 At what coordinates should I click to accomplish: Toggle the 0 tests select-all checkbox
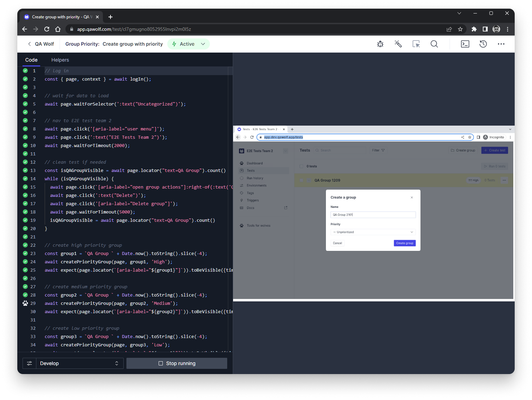pos(301,166)
